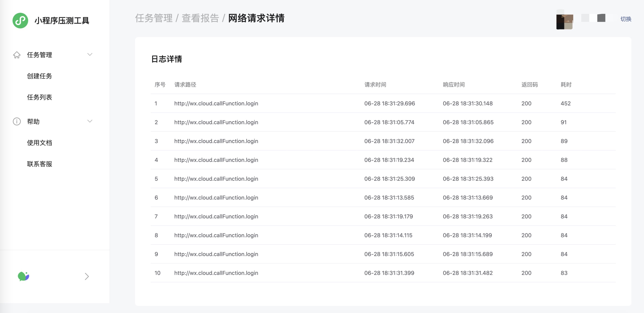Viewport: 644px width, 313px height.
Task: Click response time 06-28 18:31:05.865
Action: pos(468,122)
